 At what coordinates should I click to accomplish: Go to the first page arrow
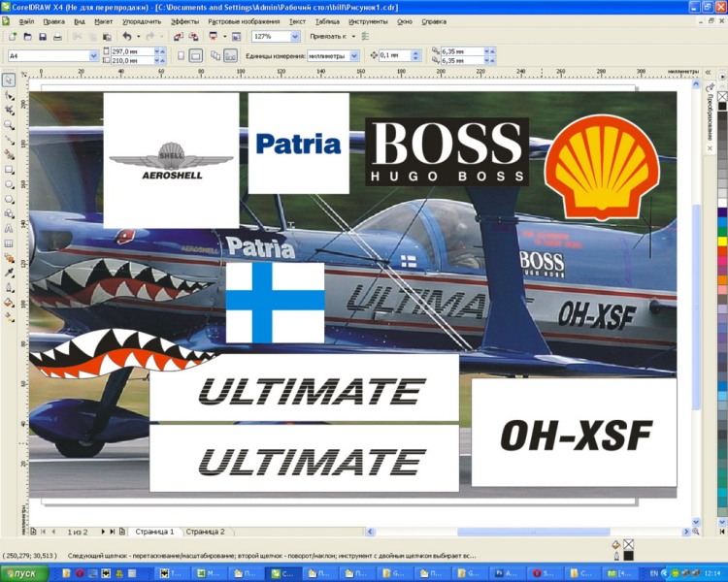coord(43,532)
